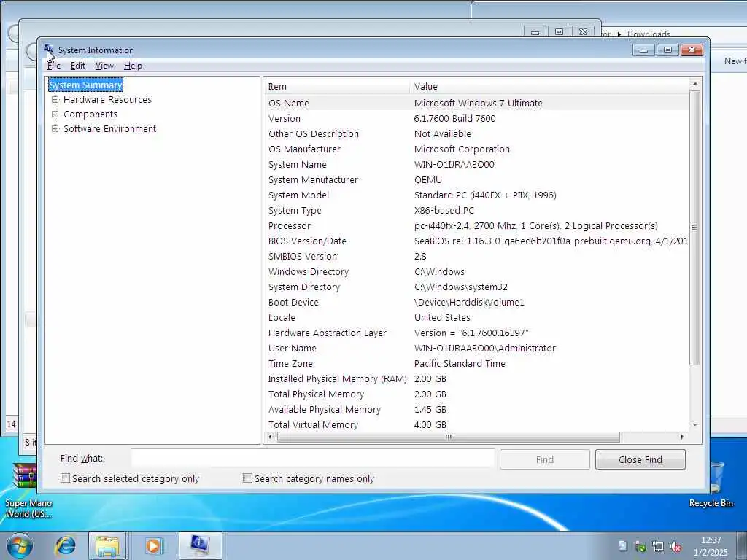Open the Help menu
Viewport: 747px width, 560px height.
133,66
